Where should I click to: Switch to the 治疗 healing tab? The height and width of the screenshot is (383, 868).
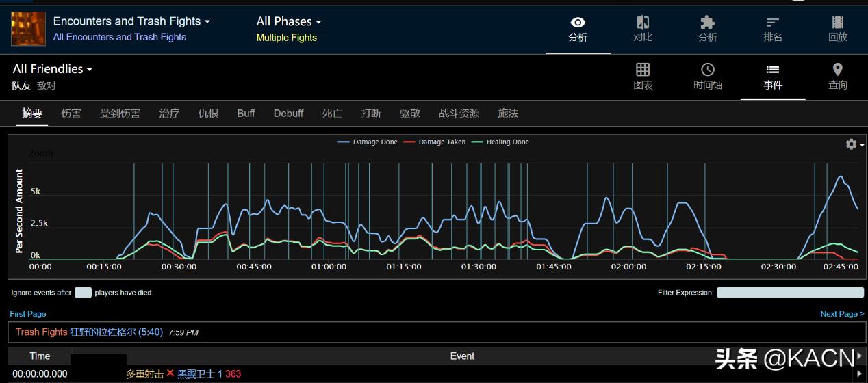pos(169,114)
